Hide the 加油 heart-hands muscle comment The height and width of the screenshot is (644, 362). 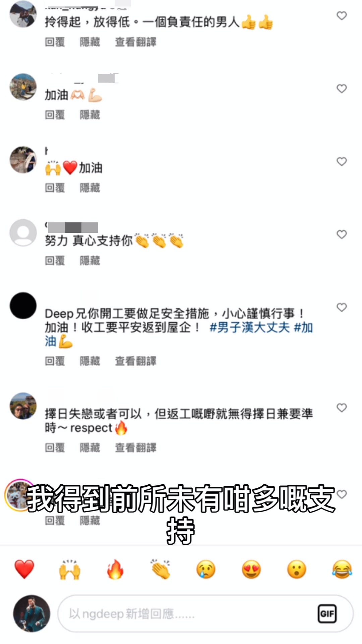click(x=90, y=115)
